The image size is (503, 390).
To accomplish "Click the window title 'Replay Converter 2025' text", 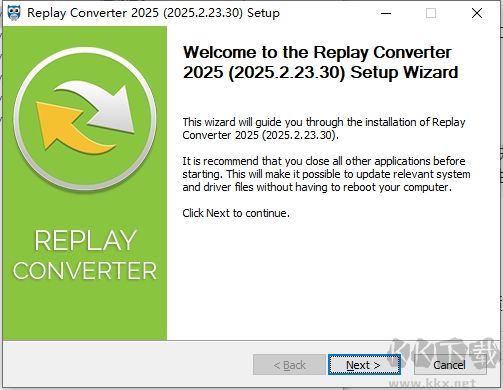I will click(153, 13).
